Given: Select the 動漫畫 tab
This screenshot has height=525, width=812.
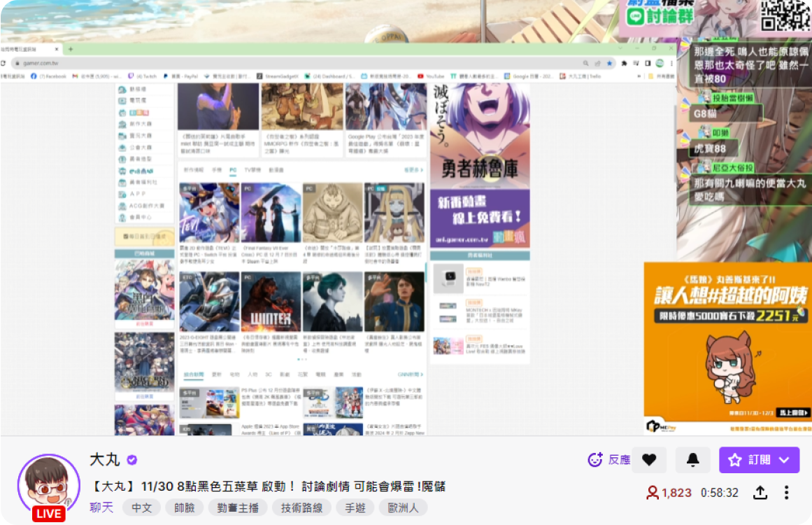Looking at the screenshot, I should coord(276,170).
